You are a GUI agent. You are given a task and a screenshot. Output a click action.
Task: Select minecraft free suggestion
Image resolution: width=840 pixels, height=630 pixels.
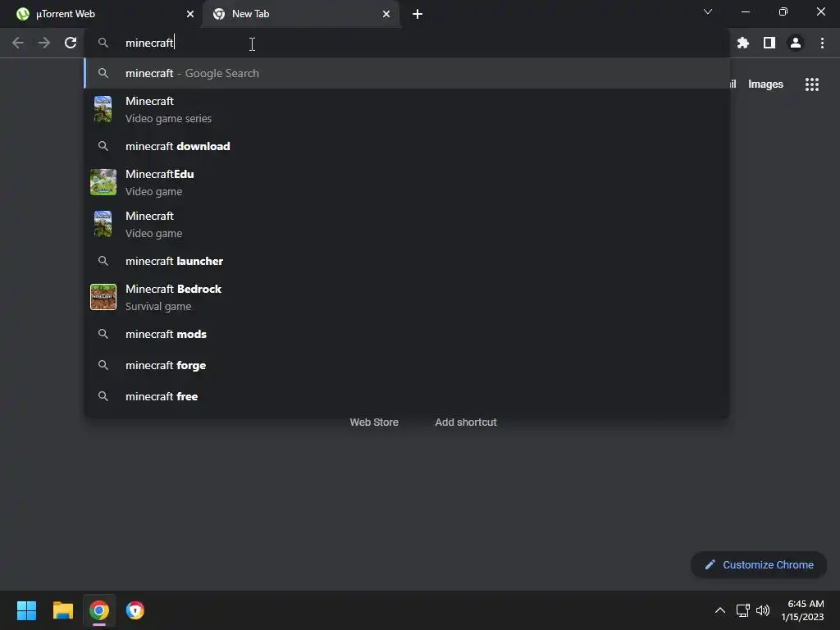point(407,396)
